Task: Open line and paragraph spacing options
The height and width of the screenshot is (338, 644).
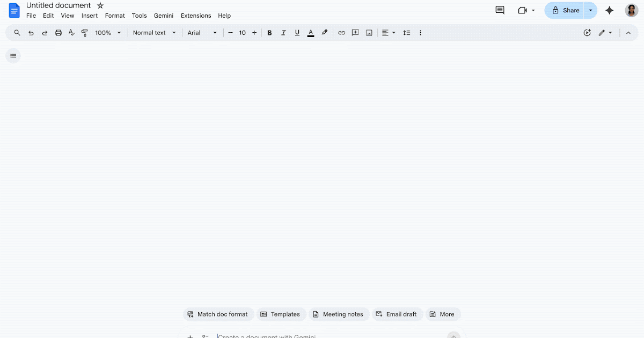Action: pos(407,33)
